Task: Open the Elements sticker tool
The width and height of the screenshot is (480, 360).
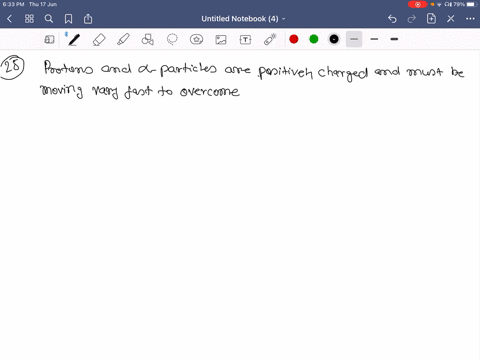Action: [197, 40]
